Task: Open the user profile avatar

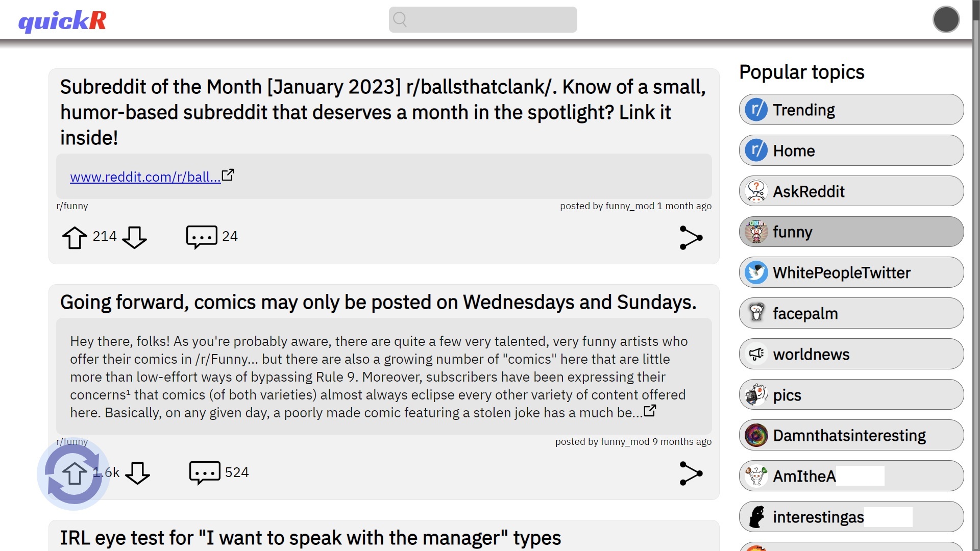Action: click(946, 19)
